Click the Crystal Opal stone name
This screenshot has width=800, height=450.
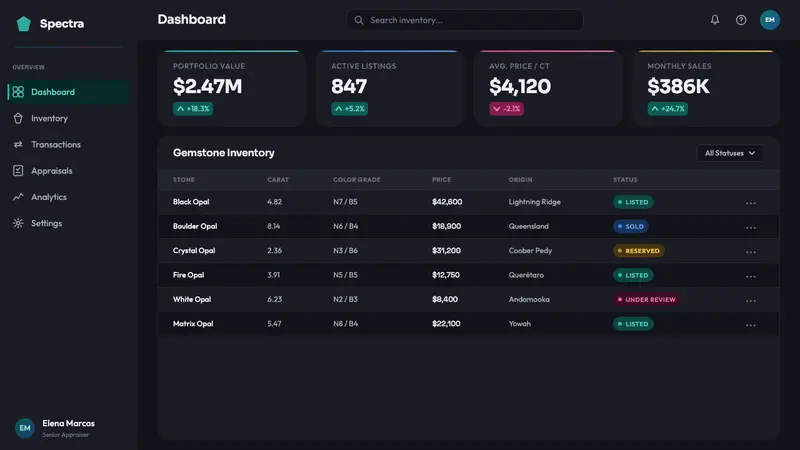click(194, 251)
